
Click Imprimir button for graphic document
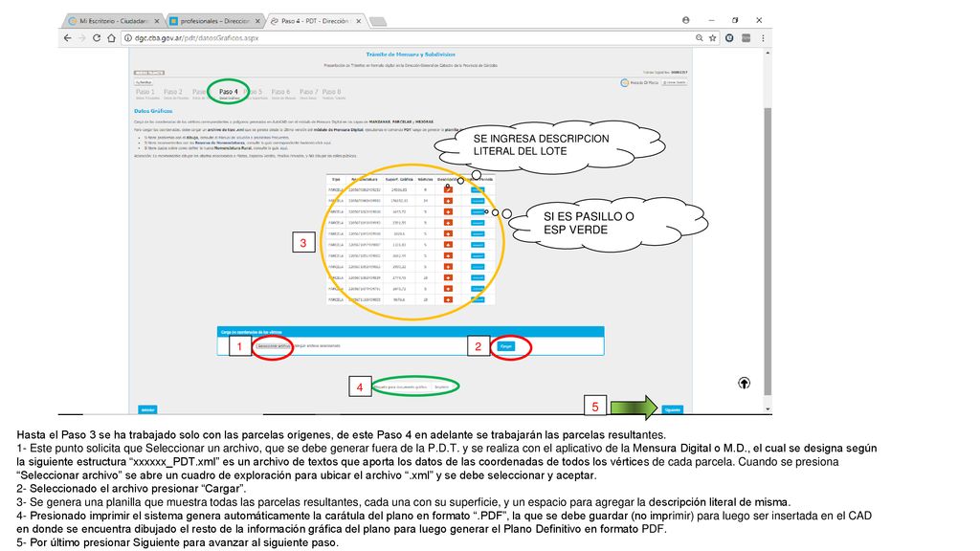pos(442,387)
